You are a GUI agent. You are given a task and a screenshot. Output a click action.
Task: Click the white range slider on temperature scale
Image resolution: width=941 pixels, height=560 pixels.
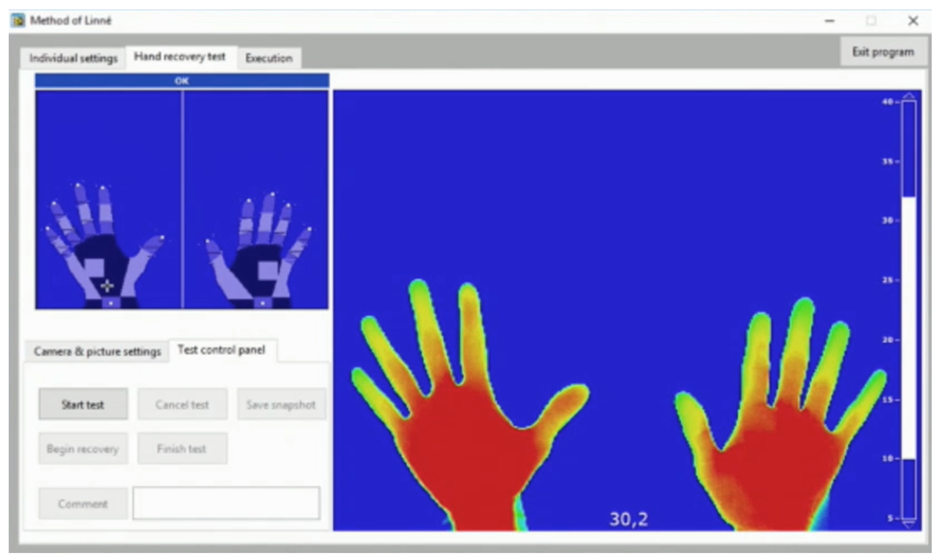point(909,328)
